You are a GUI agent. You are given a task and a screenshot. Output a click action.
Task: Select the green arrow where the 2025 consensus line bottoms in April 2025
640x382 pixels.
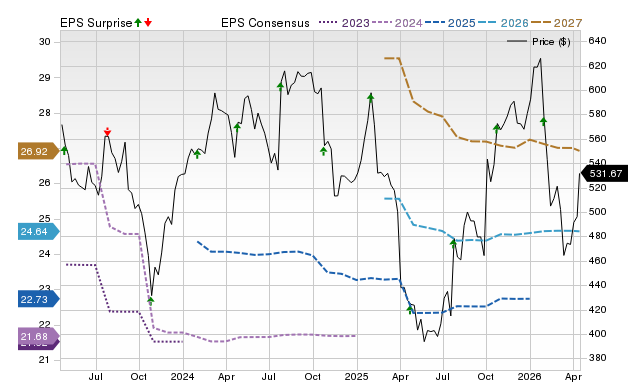click(410, 310)
